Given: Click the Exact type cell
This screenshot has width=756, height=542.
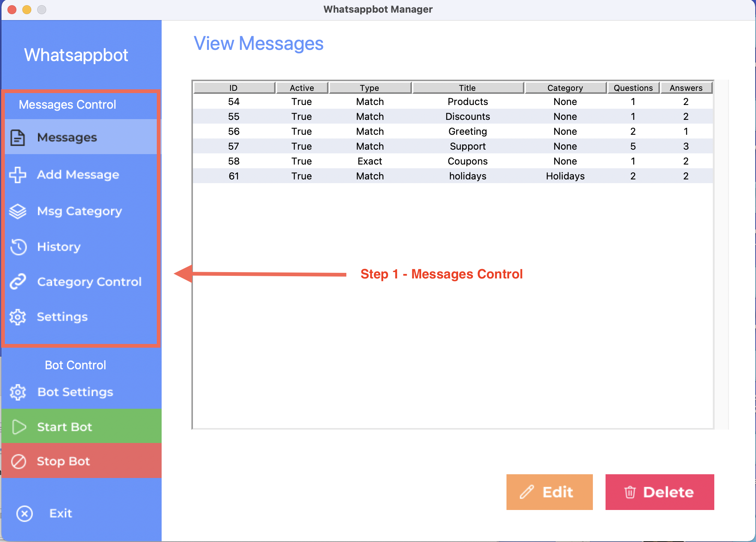Looking at the screenshot, I should point(370,161).
